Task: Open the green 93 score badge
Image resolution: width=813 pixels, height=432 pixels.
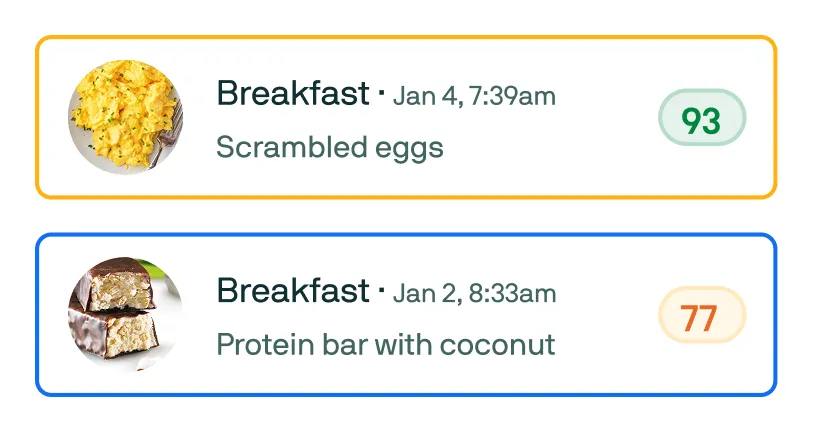Action: (701, 120)
